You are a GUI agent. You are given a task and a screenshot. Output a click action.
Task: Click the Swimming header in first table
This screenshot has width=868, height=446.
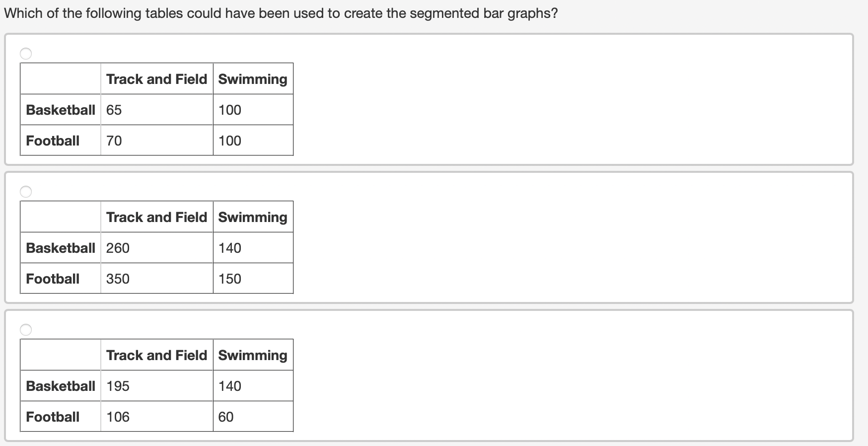pyautogui.click(x=253, y=78)
